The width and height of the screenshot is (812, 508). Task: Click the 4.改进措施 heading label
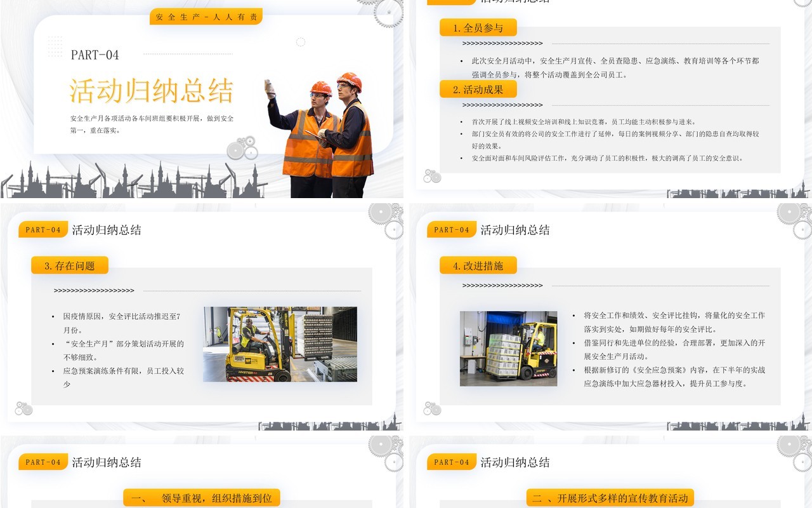(478, 265)
